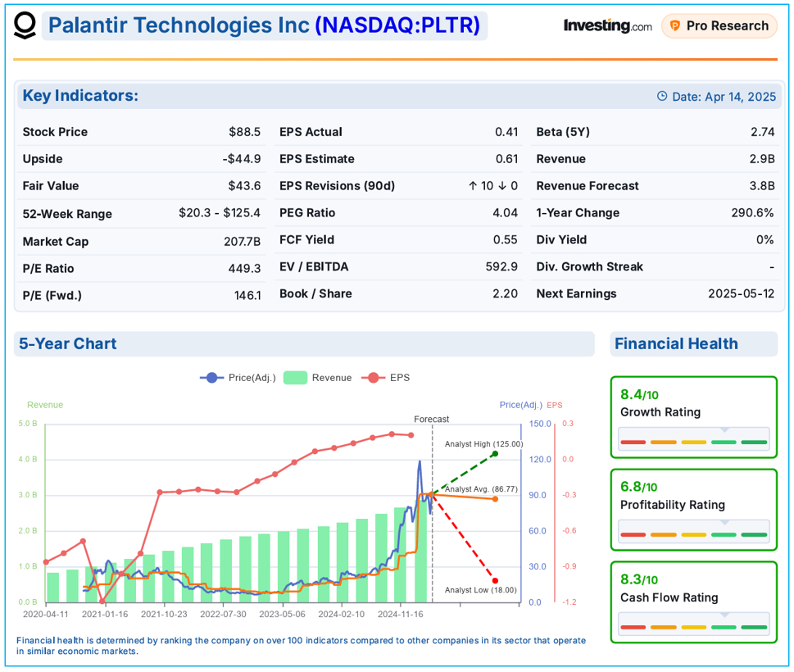Click the Pro Research shield icon
The width and height of the screenshot is (794, 672).
click(x=674, y=26)
